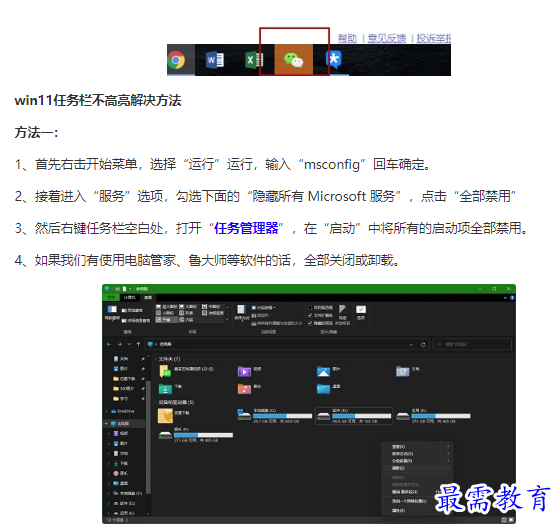Follow the blue 任务管理器 link
Image resolution: width=559 pixels, height=530 pixels.
pos(246,228)
